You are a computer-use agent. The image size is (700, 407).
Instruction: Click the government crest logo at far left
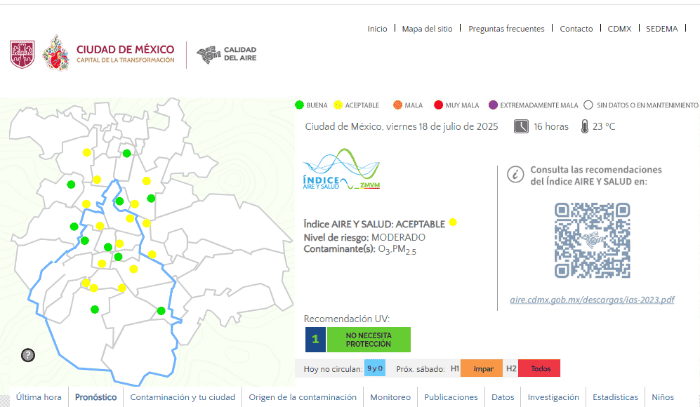pos(22,54)
